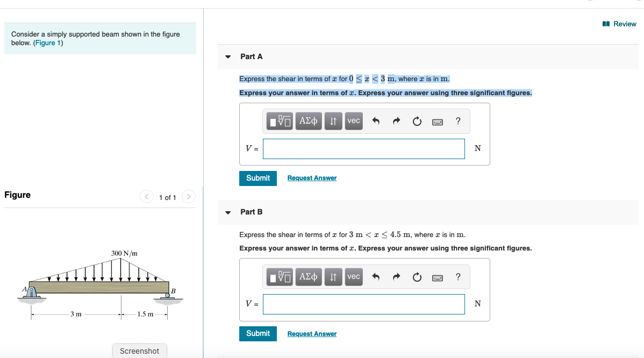Open the Figure 1 link
The height and width of the screenshot is (358, 644).
tap(48, 42)
